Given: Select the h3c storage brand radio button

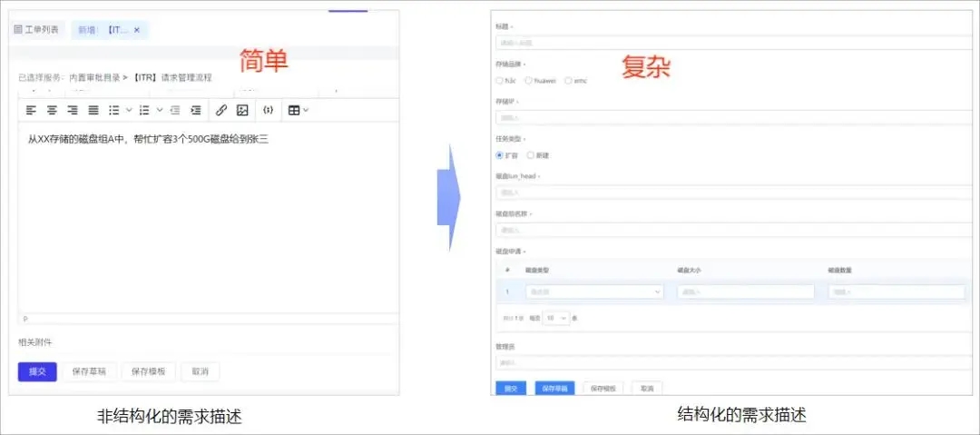Looking at the screenshot, I should [500, 80].
